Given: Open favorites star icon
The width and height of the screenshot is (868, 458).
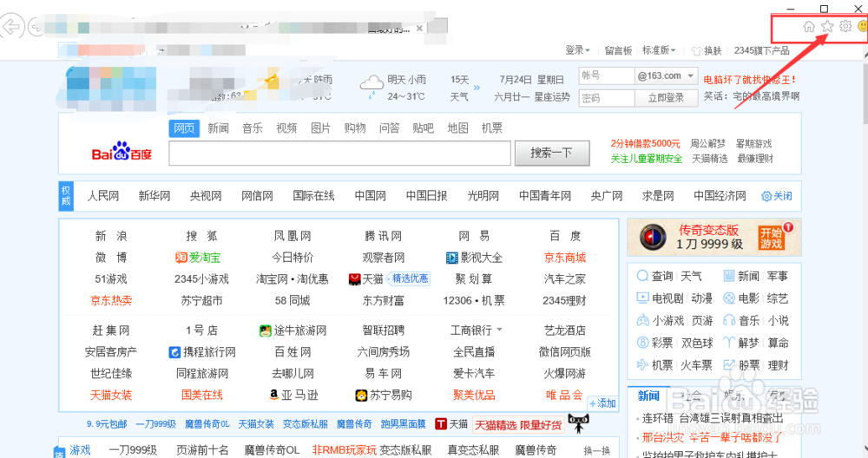Looking at the screenshot, I should pyautogui.click(x=827, y=26).
